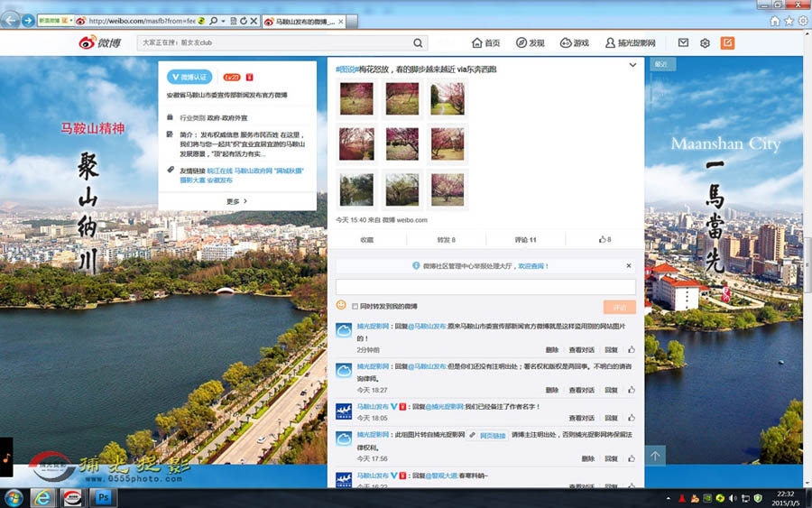
Task: Open a new blank browser tab
Action: (x=352, y=22)
